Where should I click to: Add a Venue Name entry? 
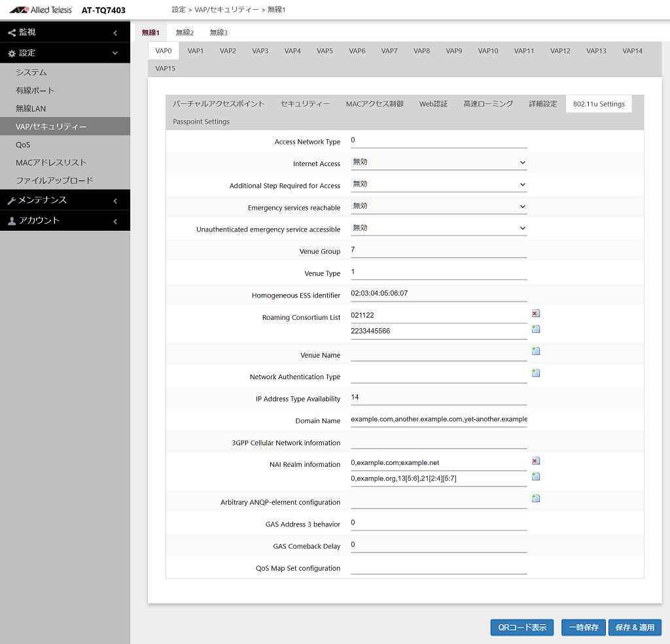click(x=535, y=351)
